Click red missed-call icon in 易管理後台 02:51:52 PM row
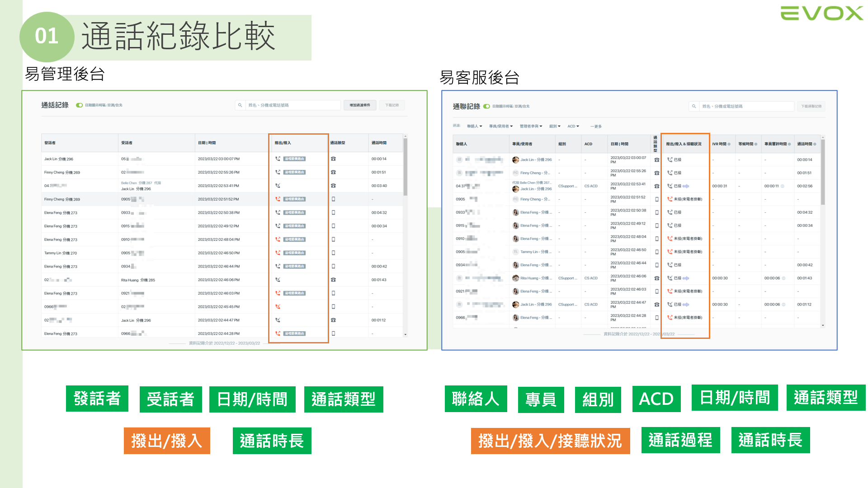This screenshot has height=488, width=868. click(278, 199)
